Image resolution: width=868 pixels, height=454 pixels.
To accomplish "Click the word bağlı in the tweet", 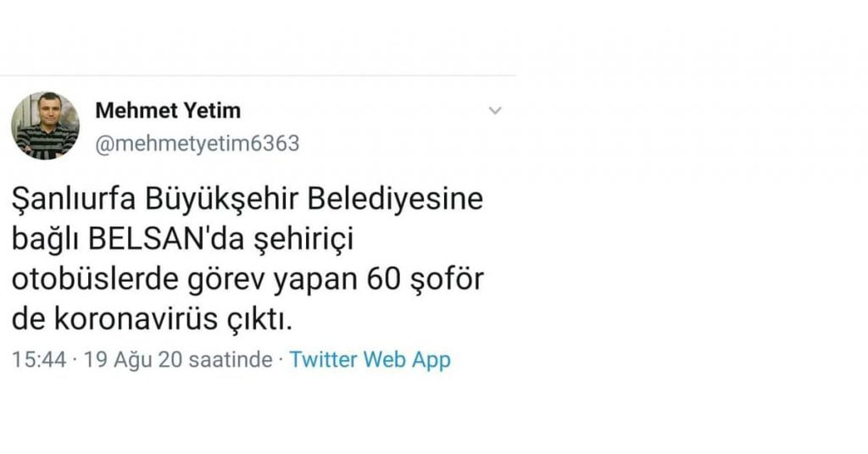I will tap(46, 241).
